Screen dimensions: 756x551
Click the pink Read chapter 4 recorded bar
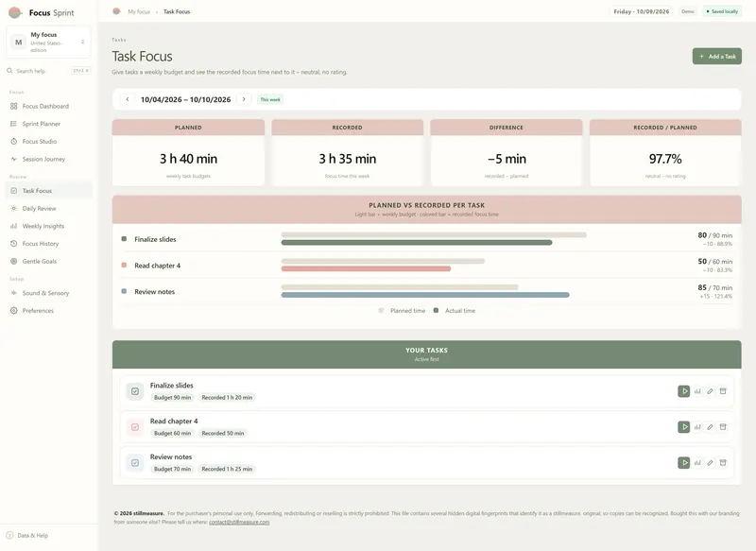pyautogui.click(x=366, y=268)
